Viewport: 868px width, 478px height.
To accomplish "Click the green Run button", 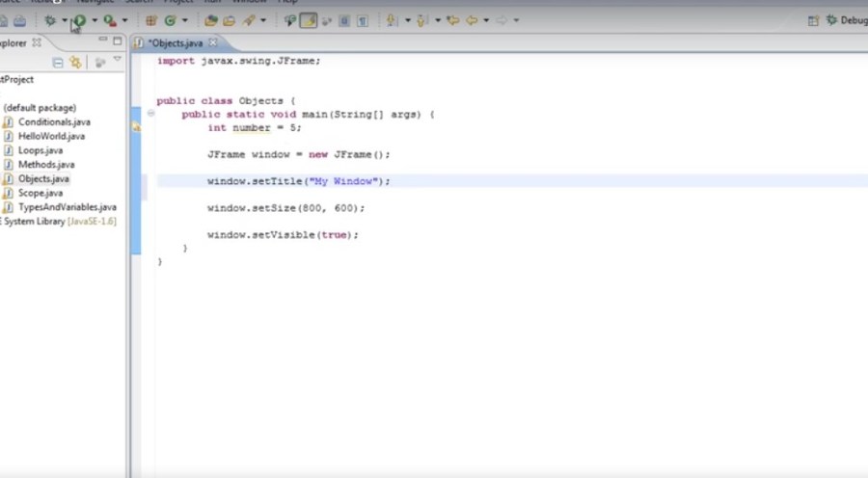I will click(x=79, y=20).
